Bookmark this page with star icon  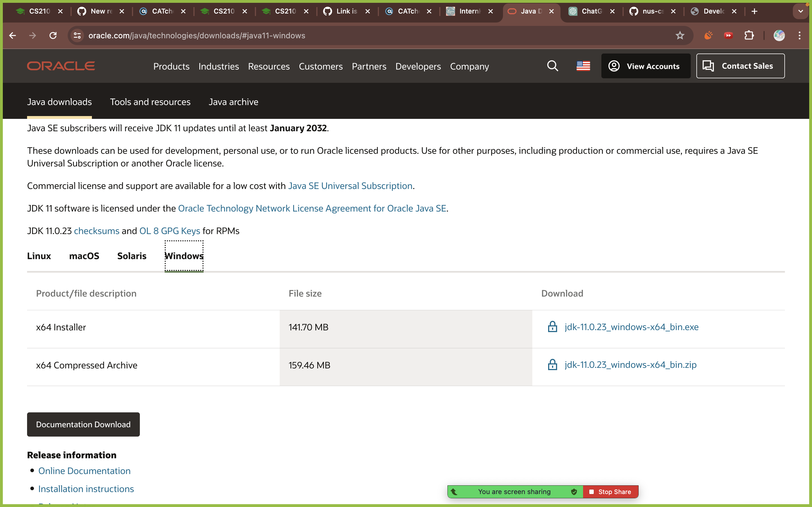[680, 35]
